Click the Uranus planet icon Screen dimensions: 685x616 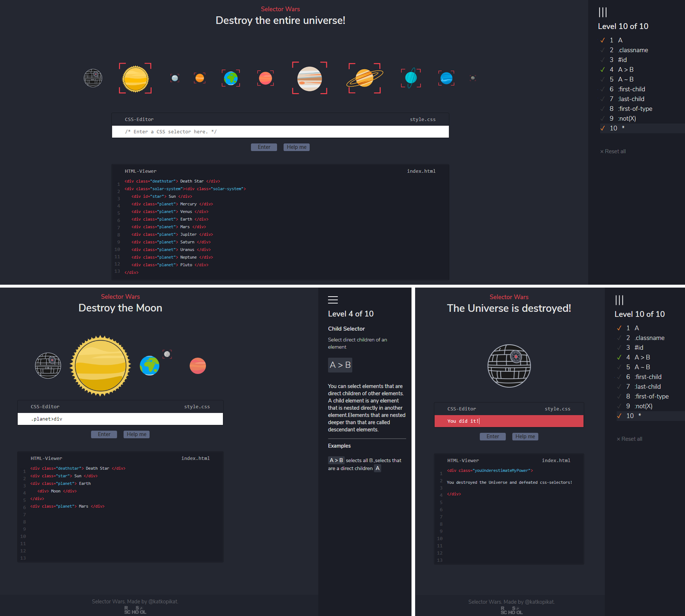[411, 78]
